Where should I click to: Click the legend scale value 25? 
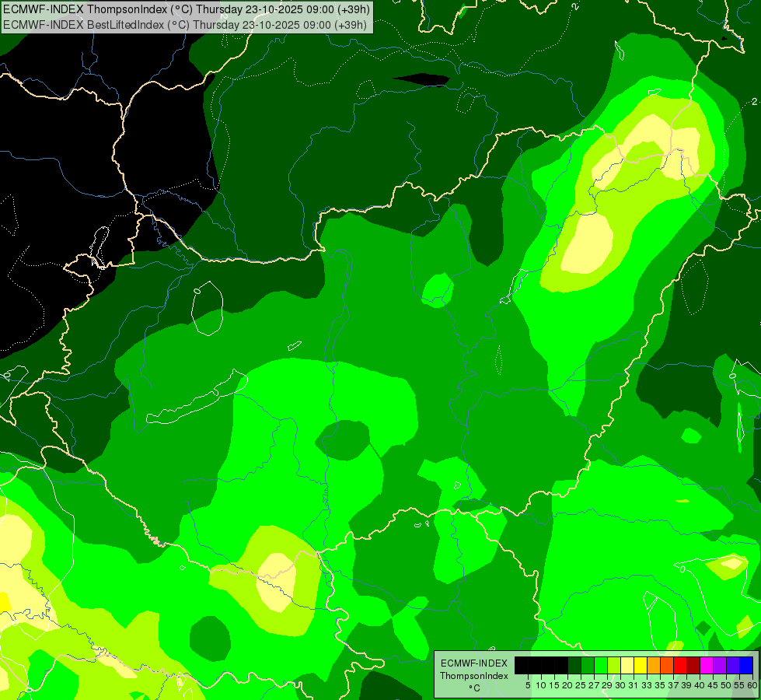coord(581,685)
